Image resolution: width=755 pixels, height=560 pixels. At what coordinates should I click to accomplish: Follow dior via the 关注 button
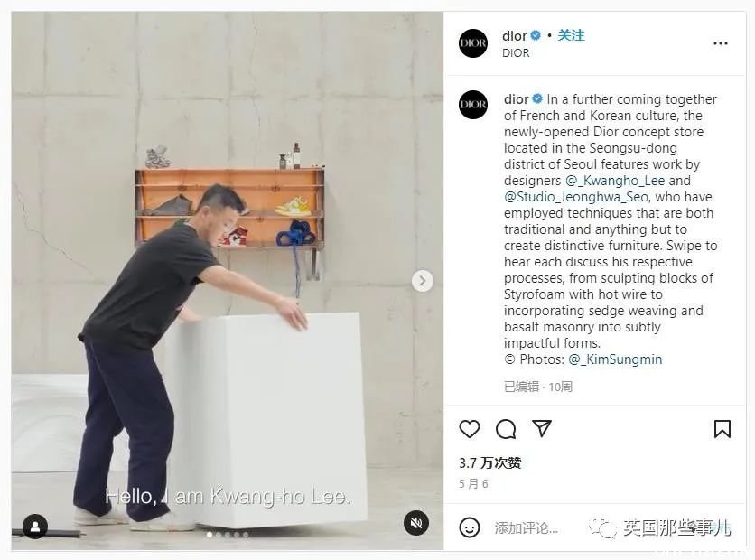[571, 35]
